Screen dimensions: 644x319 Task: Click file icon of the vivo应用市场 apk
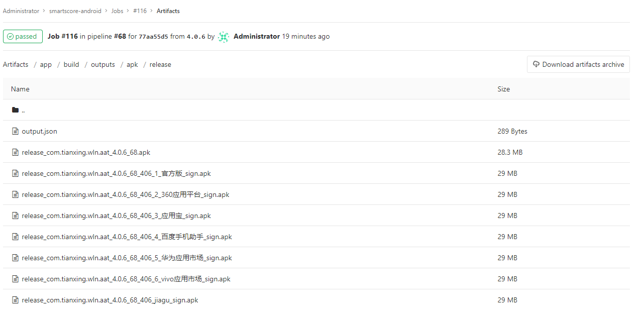pos(15,279)
